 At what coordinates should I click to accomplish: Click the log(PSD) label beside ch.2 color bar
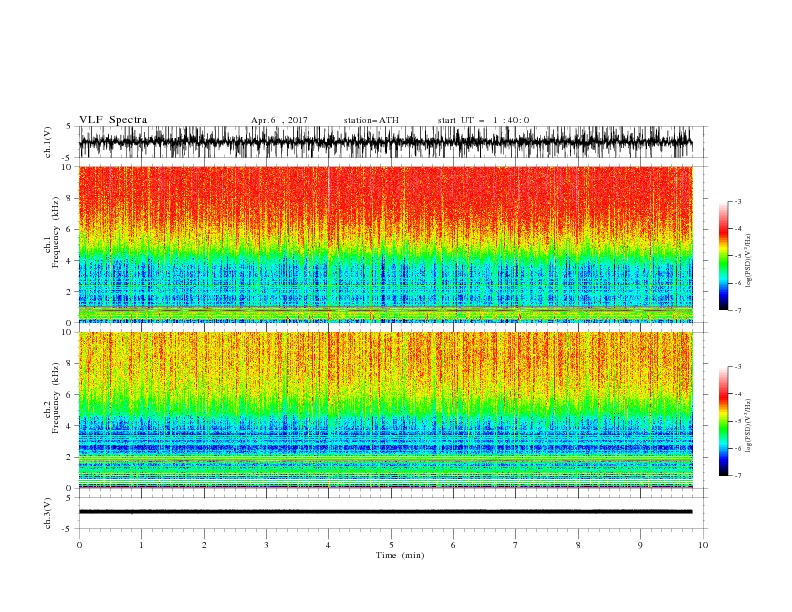click(x=748, y=425)
